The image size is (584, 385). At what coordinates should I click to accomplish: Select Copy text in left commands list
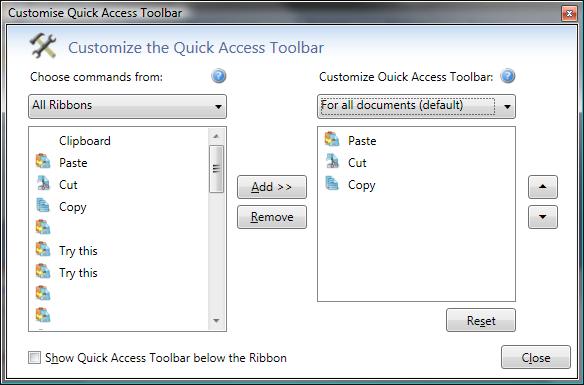pyautogui.click(x=73, y=207)
